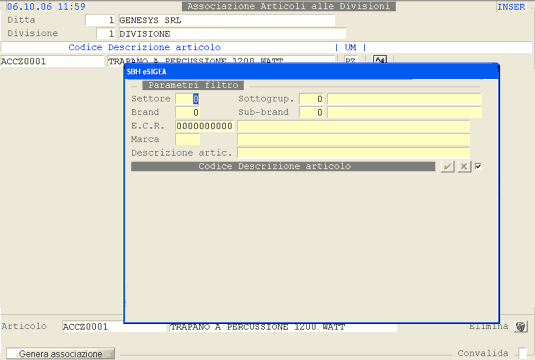Click the checkmark confirm icon in filter dialog
Screen dimensions: 535x360
coord(447,167)
